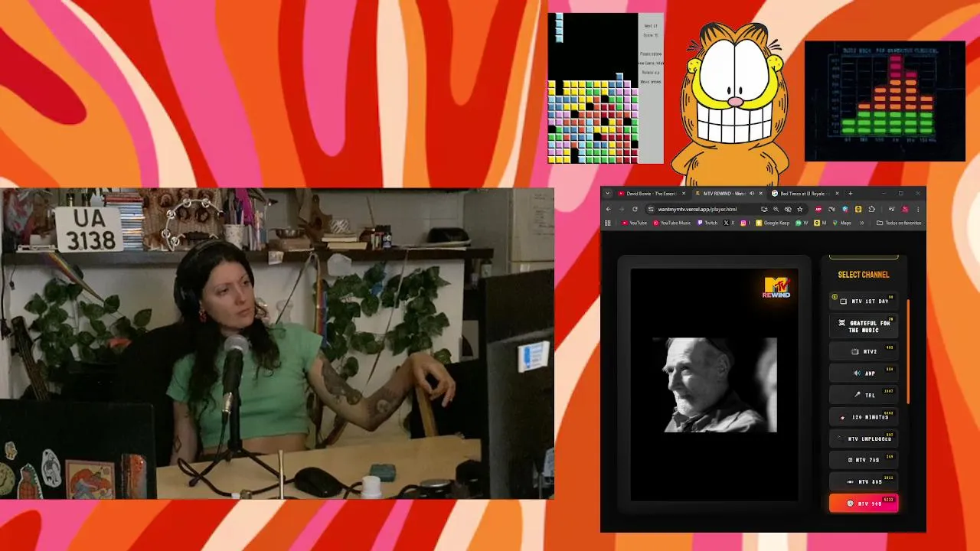Select the GRATEFUL FOR THE MUSIC channel
Image resolution: width=980 pixels, height=551 pixels.
pyautogui.click(x=864, y=326)
